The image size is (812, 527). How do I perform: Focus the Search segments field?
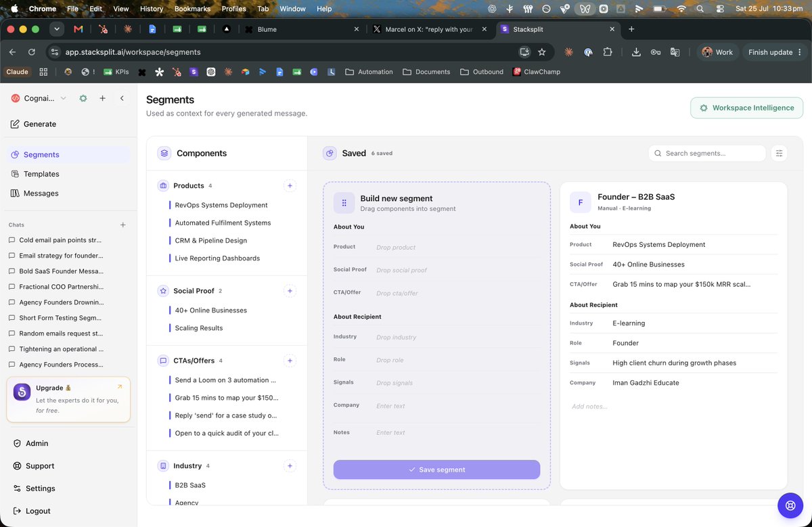707,154
